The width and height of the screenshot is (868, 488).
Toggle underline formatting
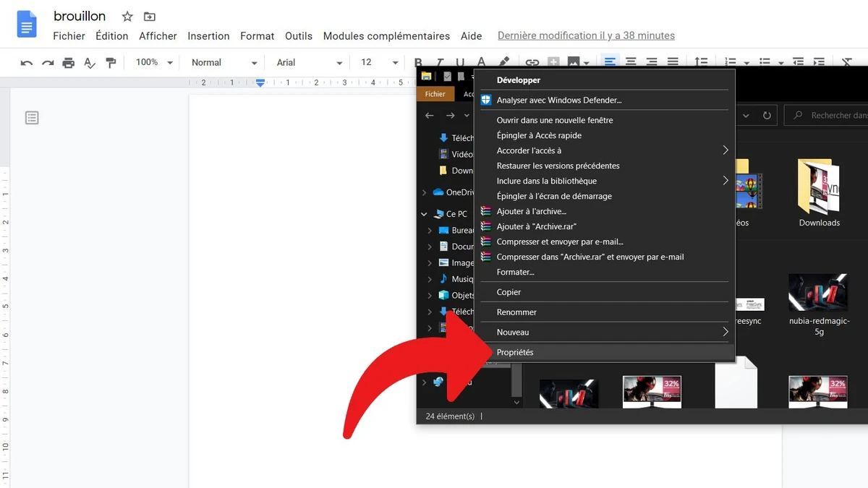point(460,62)
